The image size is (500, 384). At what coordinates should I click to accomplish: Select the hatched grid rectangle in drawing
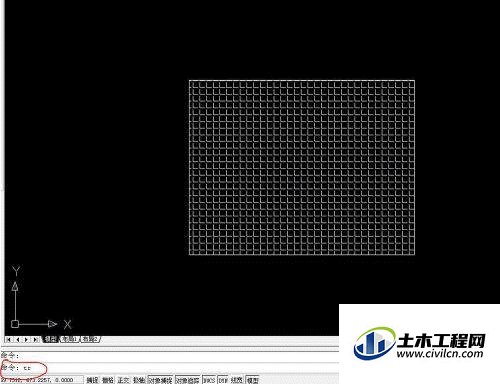point(302,167)
